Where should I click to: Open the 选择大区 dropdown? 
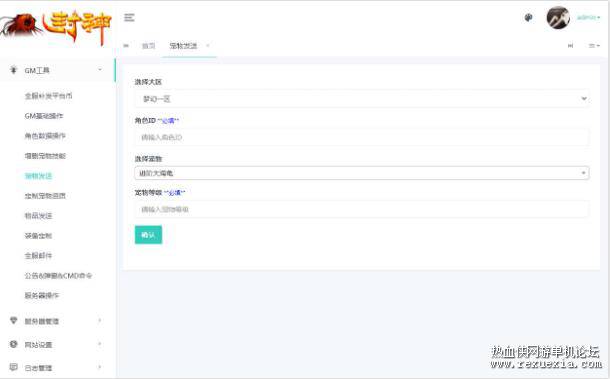point(362,99)
